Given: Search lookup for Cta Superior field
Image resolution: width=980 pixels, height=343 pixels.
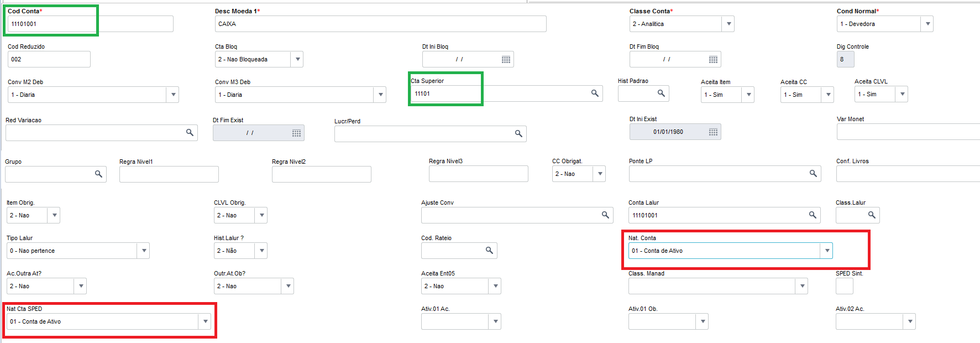Looking at the screenshot, I should (595, 93).
